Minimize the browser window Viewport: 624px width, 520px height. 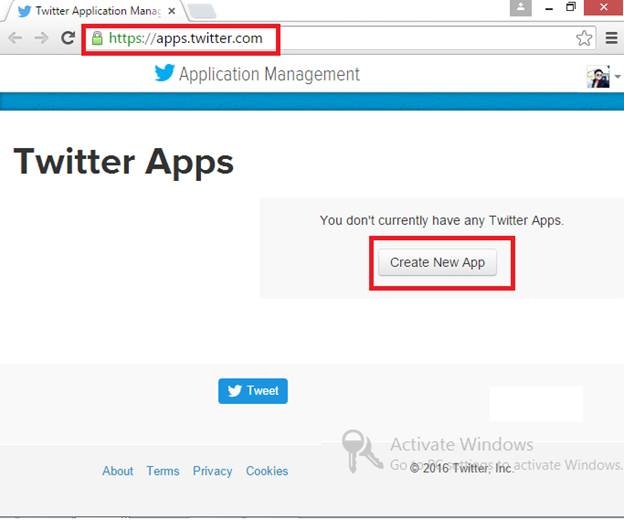549,8
